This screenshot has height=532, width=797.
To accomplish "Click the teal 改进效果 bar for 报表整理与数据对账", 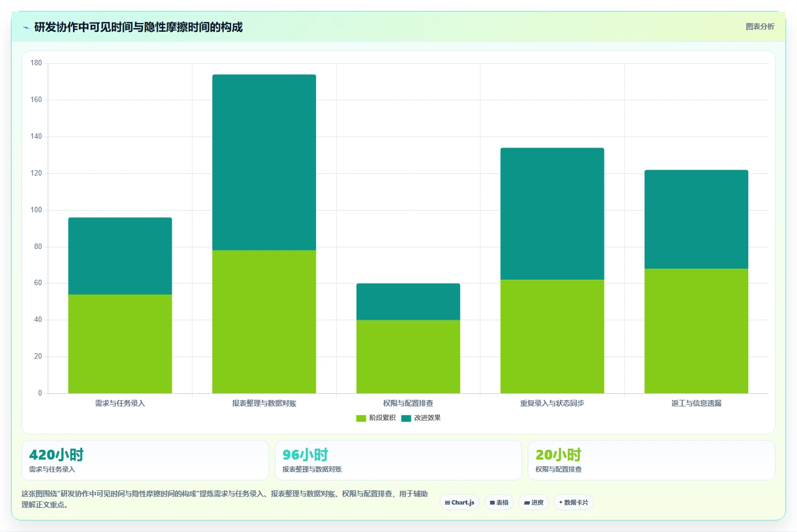I will pyautogui.click(x=264, y=162).
